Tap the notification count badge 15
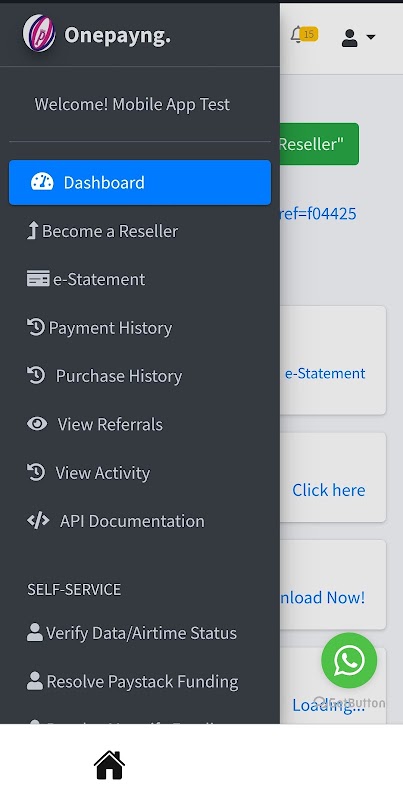The height and width of the screenshot is (800, 403). (x=309, y=34)
